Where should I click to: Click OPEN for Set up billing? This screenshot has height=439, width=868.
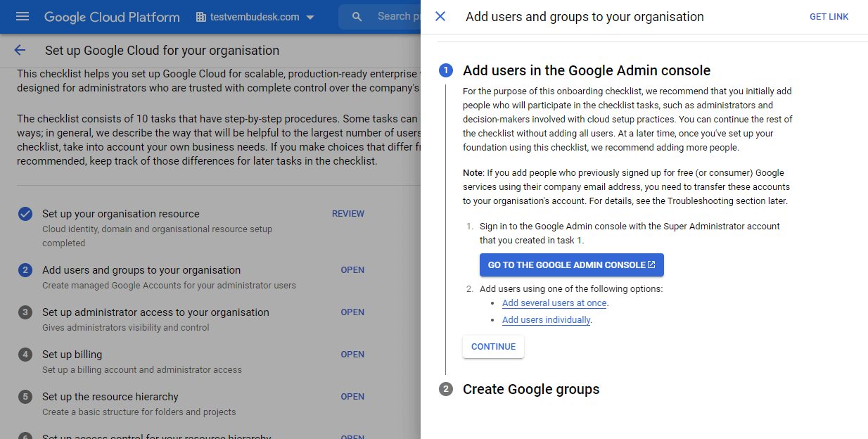pos(352,355)
